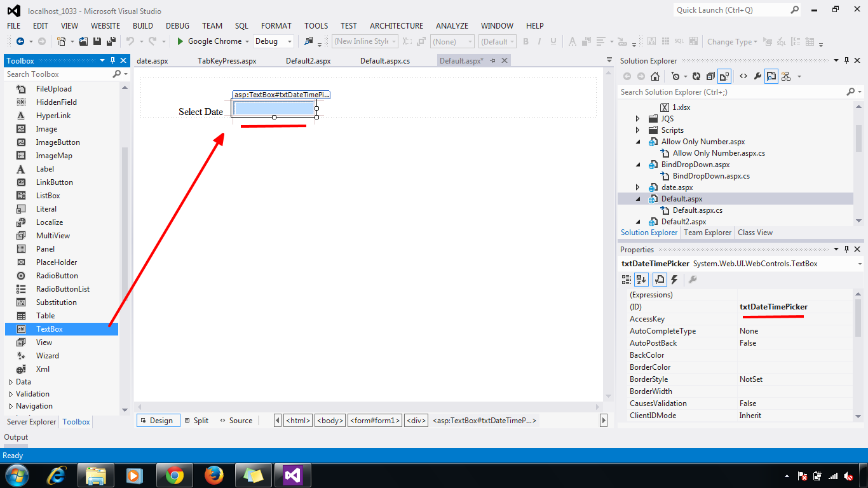Toggle Categorized view in Properties panel
The height and width of the screenshot is (488, 868).
coord(627,280)
